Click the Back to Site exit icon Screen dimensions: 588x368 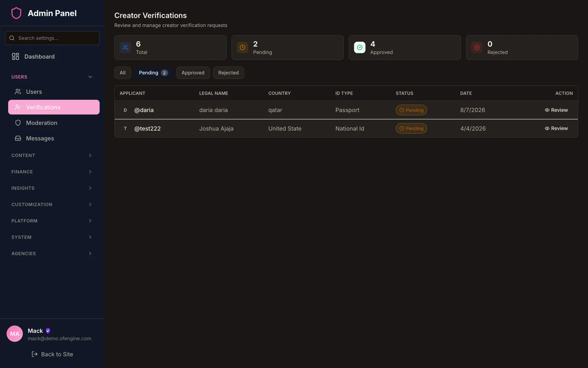(35, 354)
